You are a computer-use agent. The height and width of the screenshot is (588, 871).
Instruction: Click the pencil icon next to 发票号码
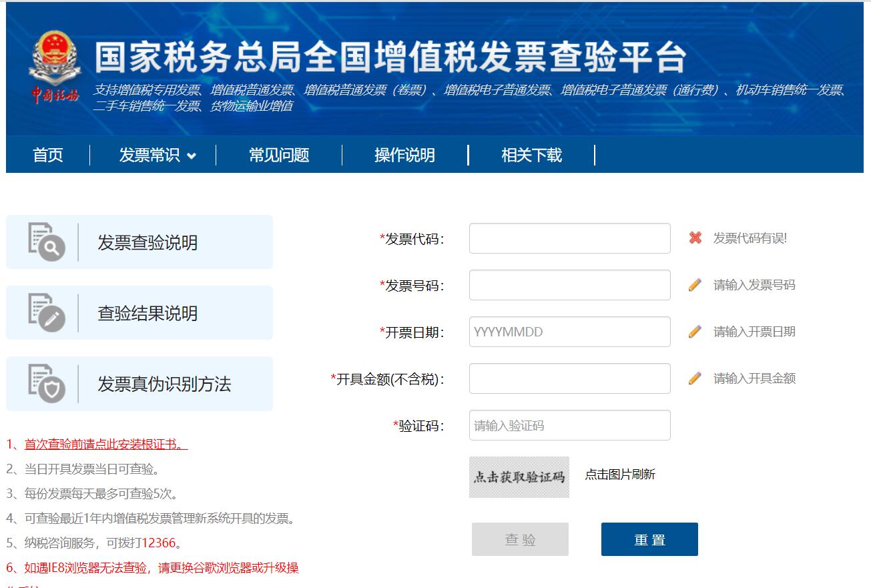pos(696,284)
